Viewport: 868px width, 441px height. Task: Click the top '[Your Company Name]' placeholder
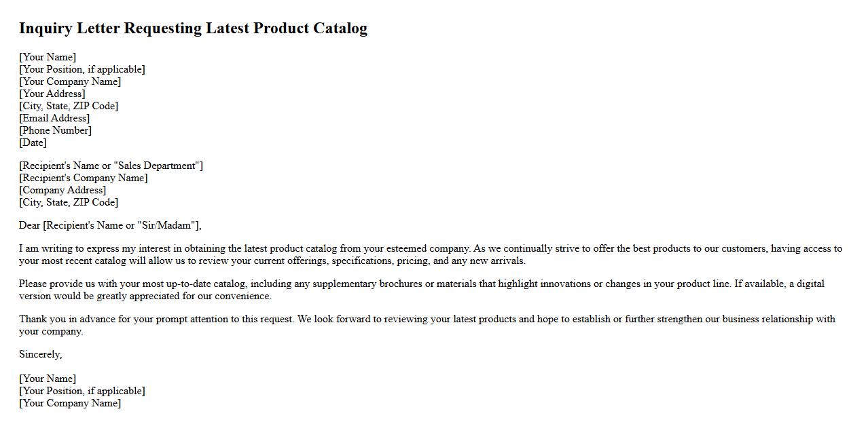(x=70, y=81)
